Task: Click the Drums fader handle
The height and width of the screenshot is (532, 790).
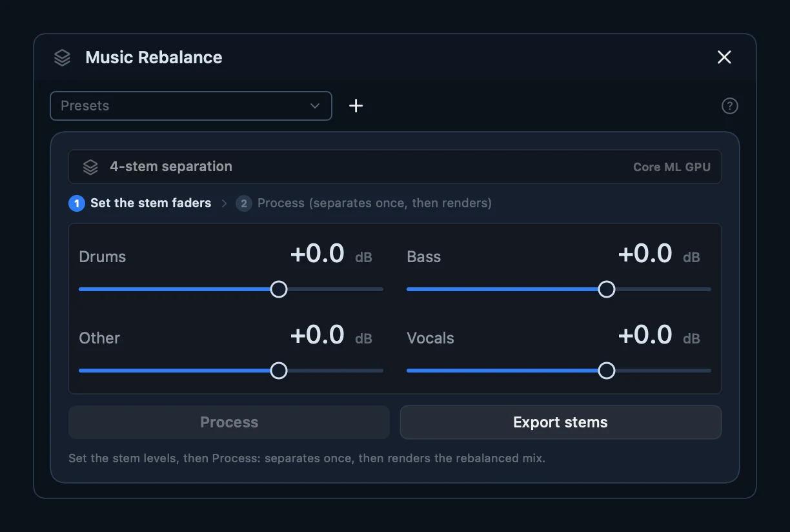Action: coord(279,289)
